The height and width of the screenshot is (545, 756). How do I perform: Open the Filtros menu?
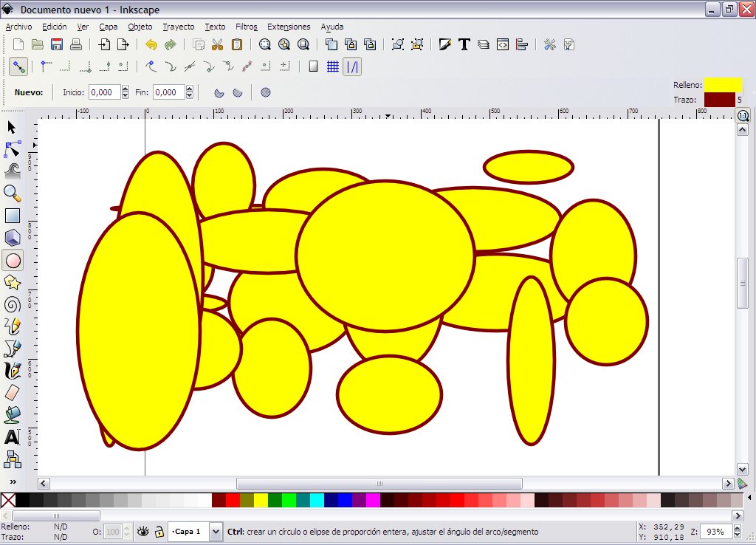(246, 27)
